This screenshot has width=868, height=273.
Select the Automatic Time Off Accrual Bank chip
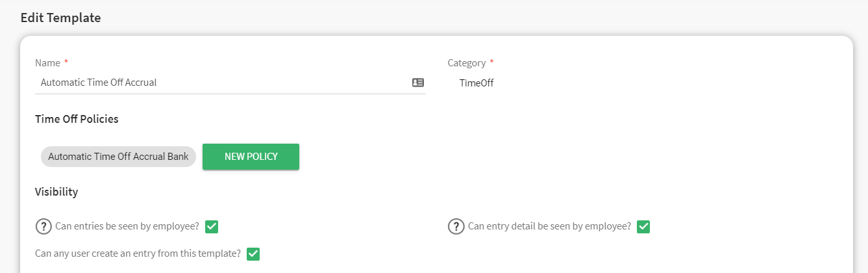pyautogui.click(x=118, y=157)
